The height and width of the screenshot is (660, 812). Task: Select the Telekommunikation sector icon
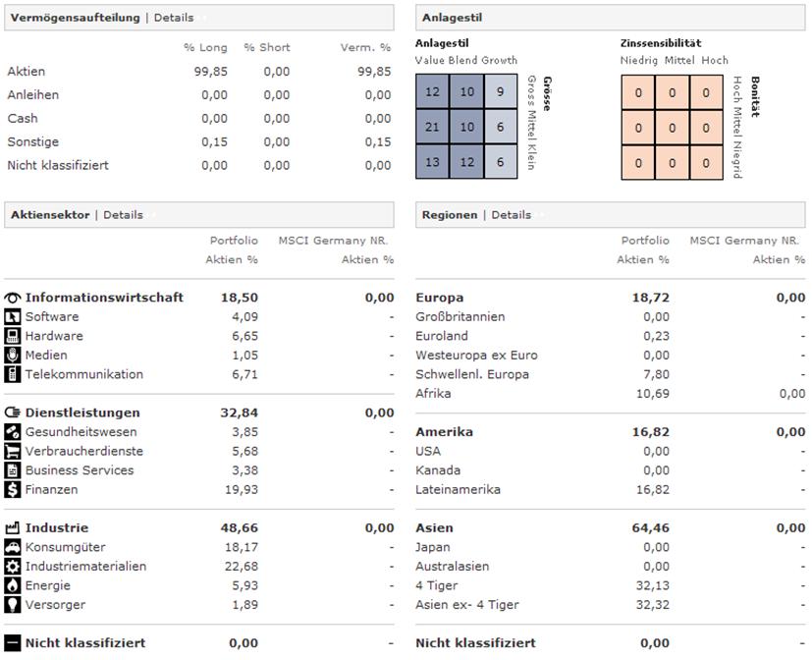click(13, 374)
